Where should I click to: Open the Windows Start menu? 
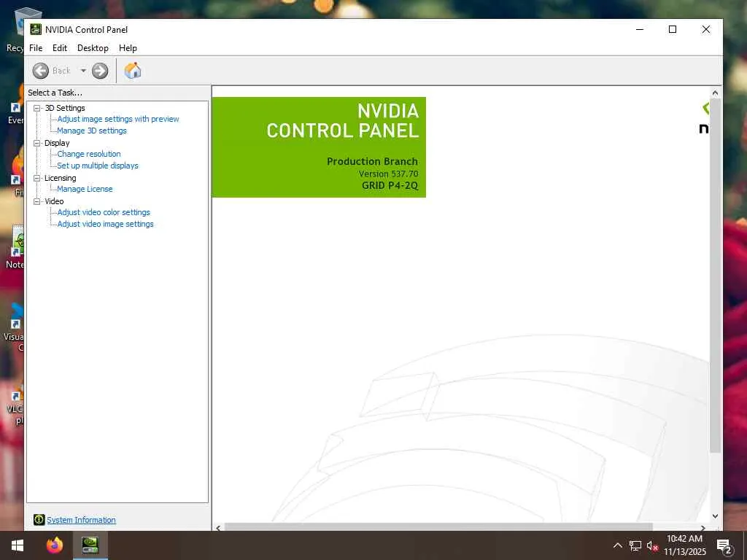(18, 545)
